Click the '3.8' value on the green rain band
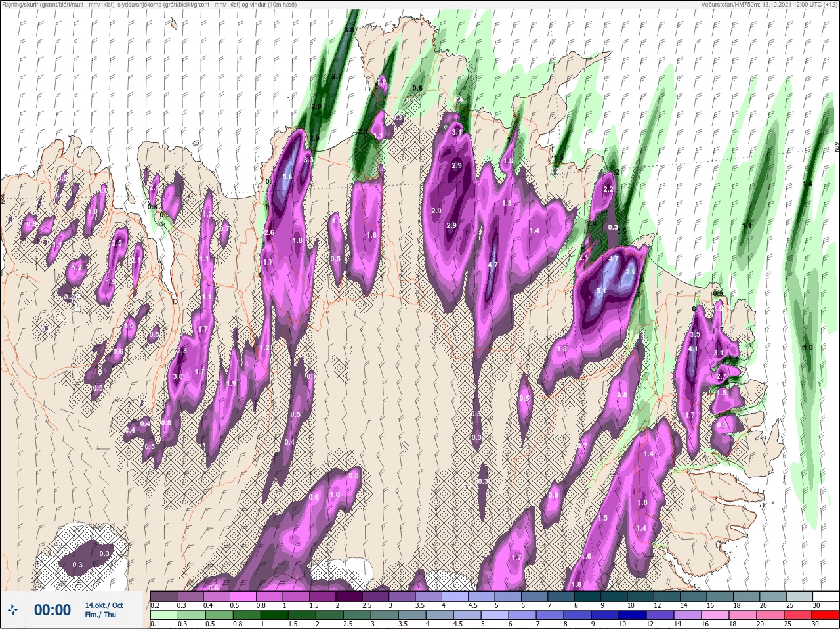Viewport: 840px width, 629px height. pyautogui.click(x=349, y=30)
